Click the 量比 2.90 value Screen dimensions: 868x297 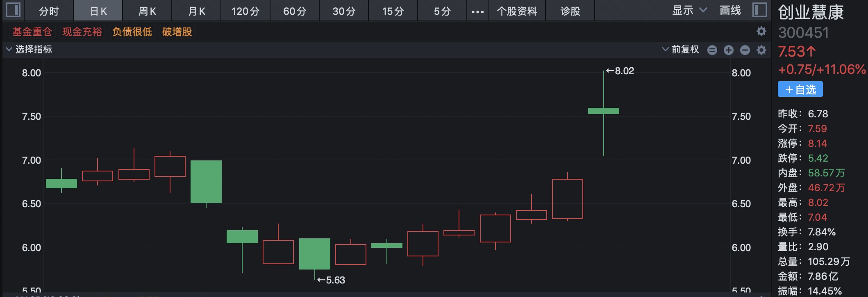coord(818,247)
